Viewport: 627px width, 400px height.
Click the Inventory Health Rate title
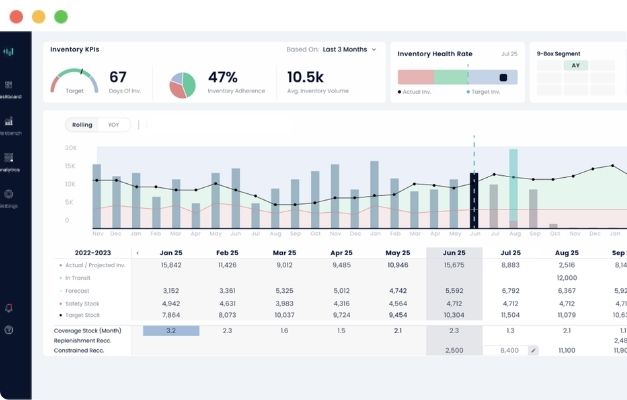(x=435, y=54)
